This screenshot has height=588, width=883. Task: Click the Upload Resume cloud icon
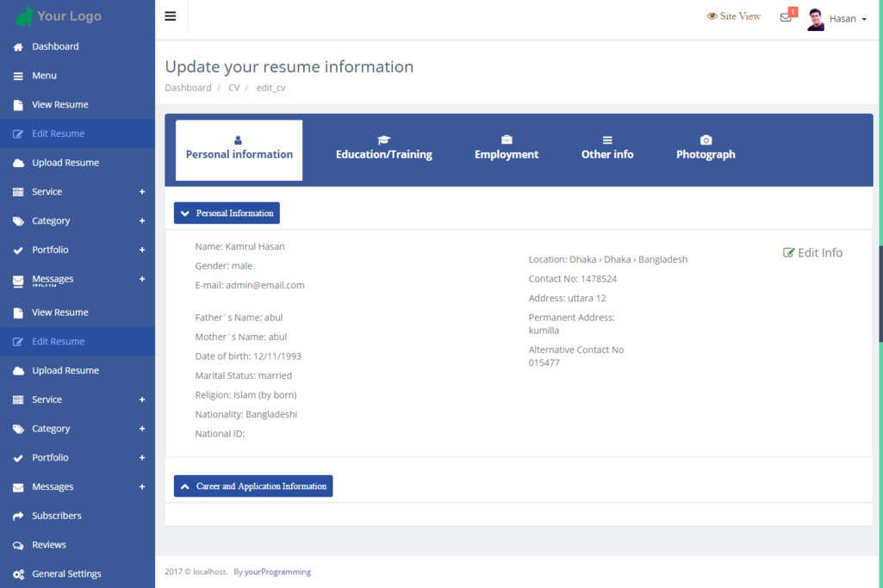coord(18,164)
